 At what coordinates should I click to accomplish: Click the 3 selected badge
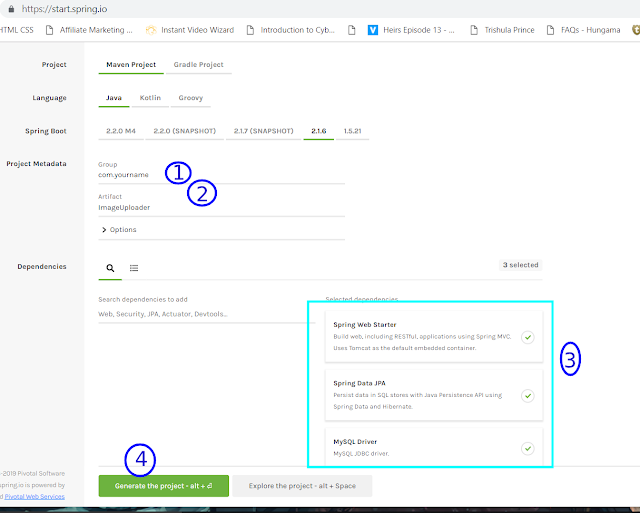click(x=520, y=265)
